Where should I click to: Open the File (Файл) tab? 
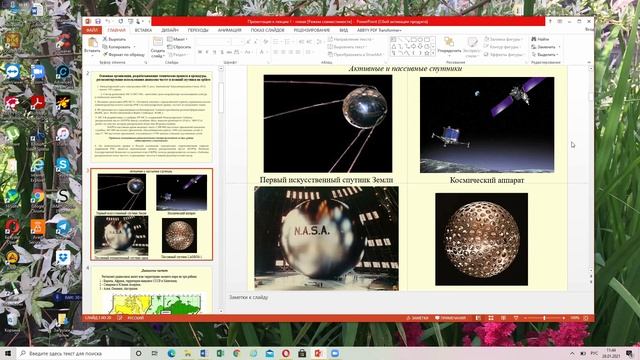point(92,30)
